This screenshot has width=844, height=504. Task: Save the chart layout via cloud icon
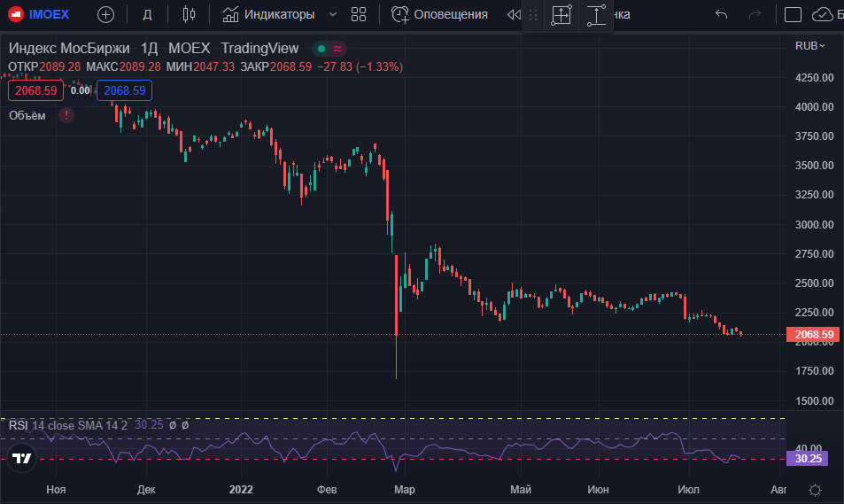[822, 14]
